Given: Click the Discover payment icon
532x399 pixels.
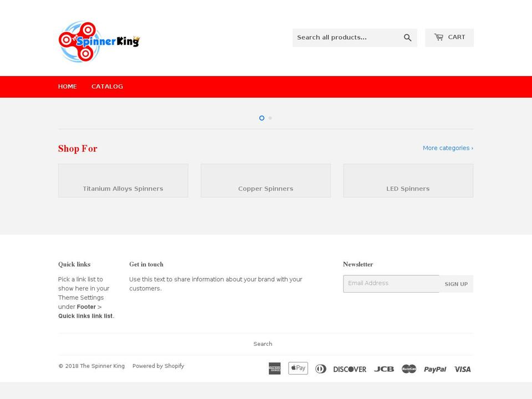Looking at the screenshot, I should pos(350,369).
